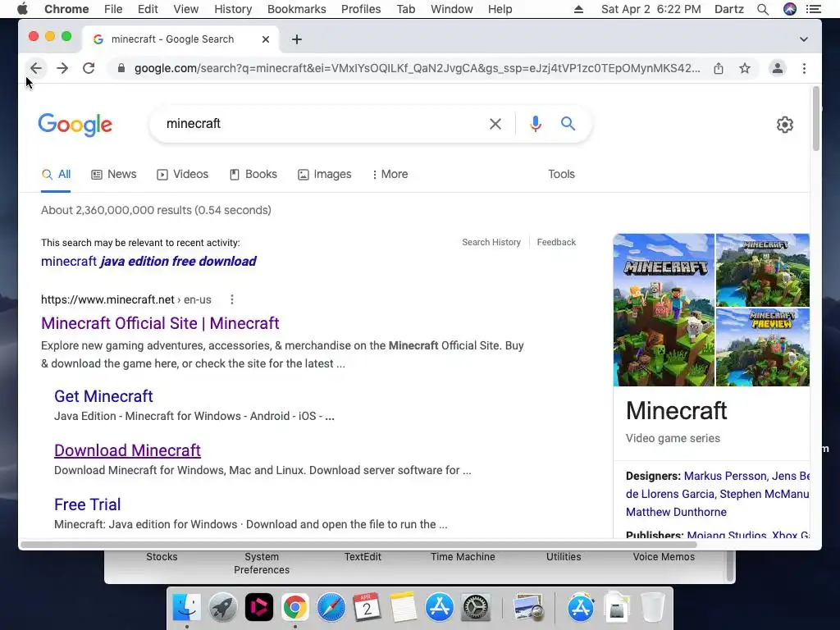Open Minecraft Official Site result

[160, 323]
